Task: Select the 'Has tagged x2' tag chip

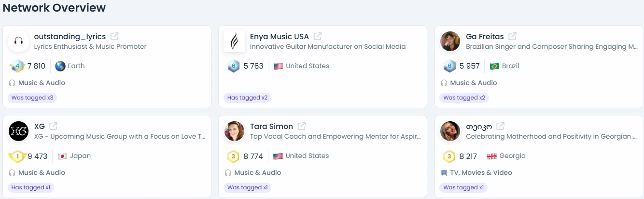Action: (247, 98)
